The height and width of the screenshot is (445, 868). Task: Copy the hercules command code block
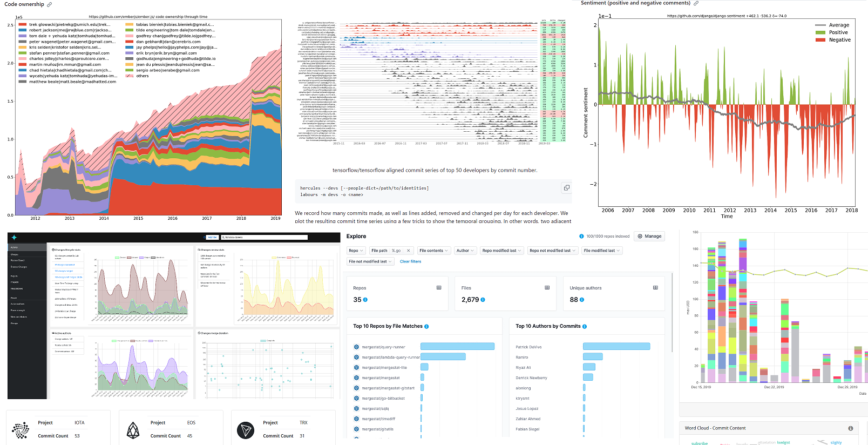point(566,188)
